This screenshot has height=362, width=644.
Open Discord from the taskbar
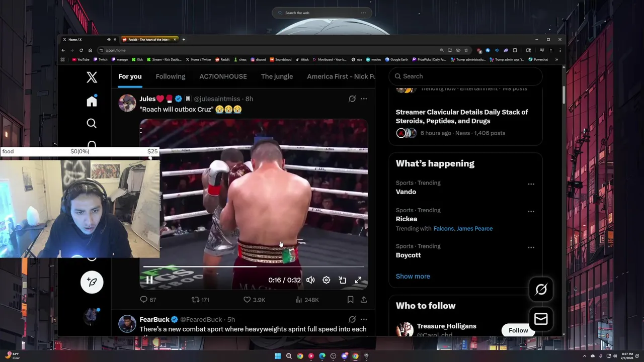click(344, 356)
